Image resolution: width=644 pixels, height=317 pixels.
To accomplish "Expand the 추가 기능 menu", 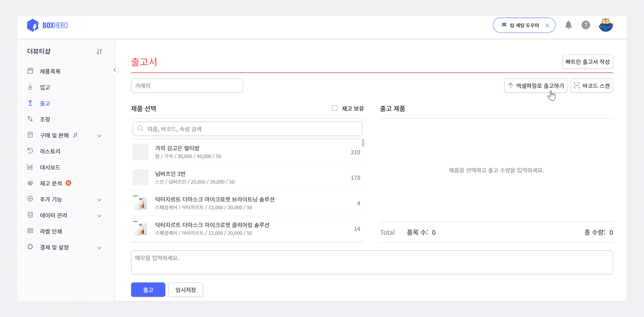I will point(99,200).
